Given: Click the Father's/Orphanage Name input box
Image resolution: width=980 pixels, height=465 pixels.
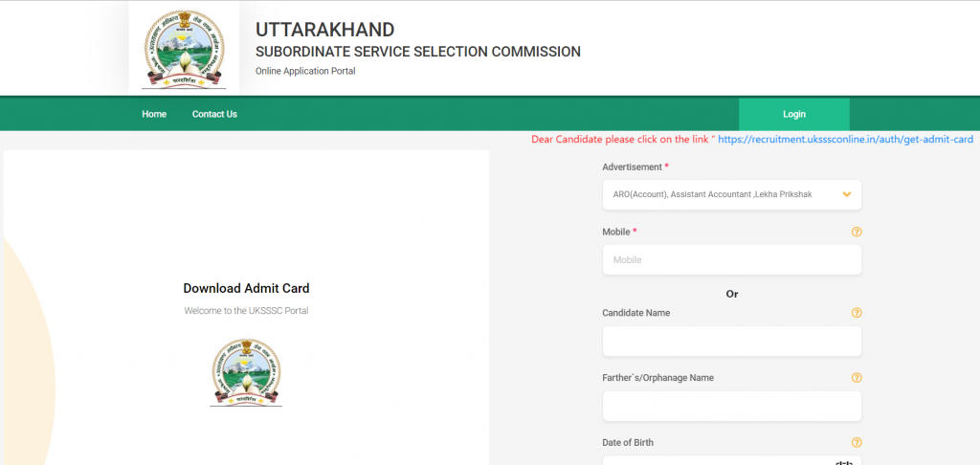Looking at the screenshot, I should point(732,407).
